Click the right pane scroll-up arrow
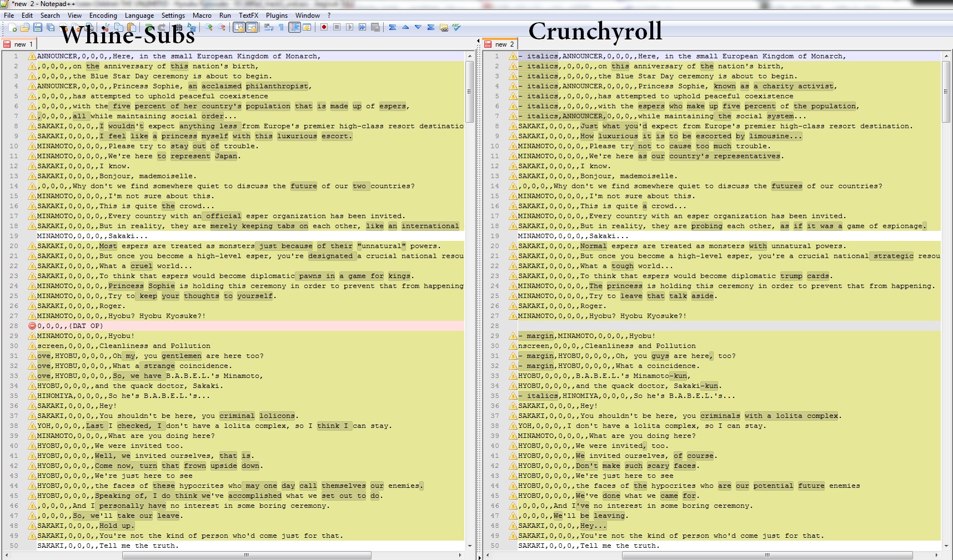 (946, 56)
